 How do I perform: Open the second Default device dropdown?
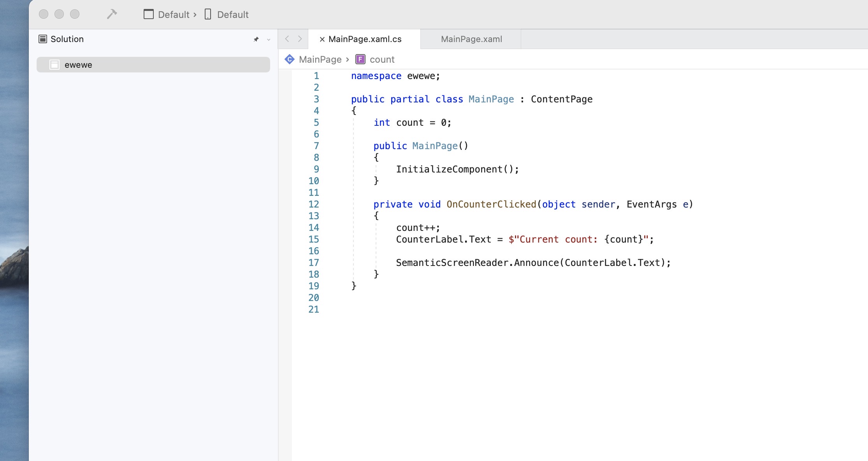[232, 14]
